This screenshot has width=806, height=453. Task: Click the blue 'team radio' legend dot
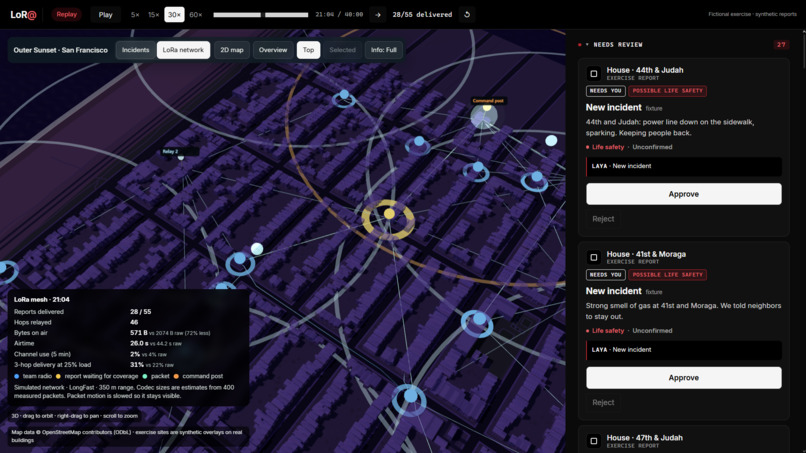pos(17,376)
